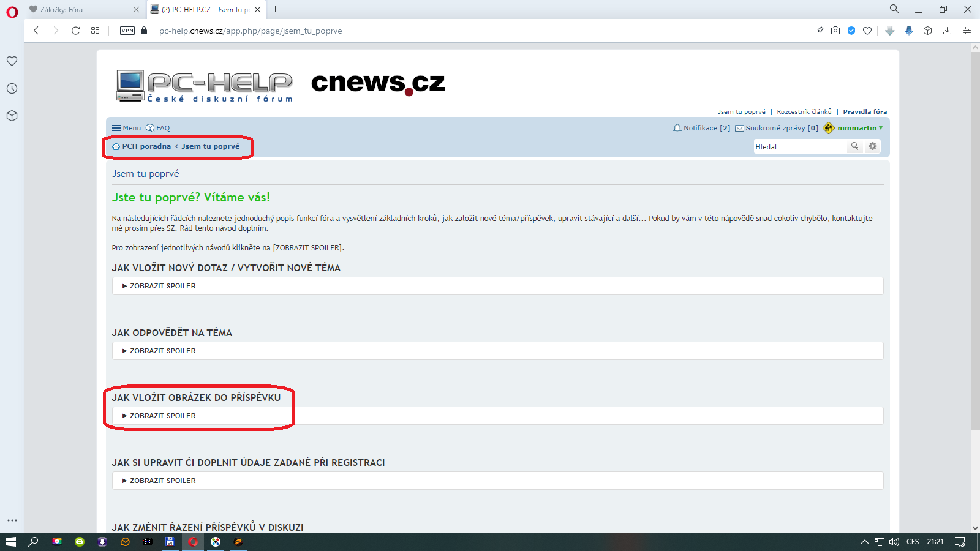Open the Pravidla fóra link
The height and width of the screenshot is (551, 980).
[x=864, y=111]
